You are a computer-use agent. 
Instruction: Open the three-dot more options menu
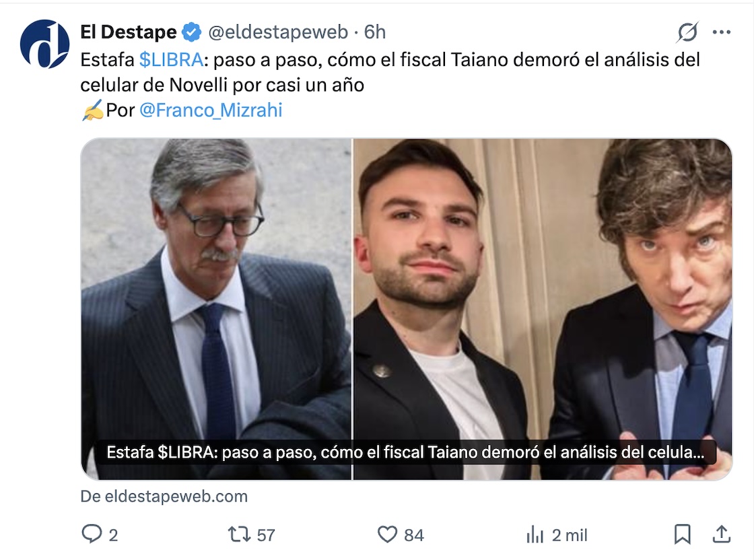click(x=721, y=32)
